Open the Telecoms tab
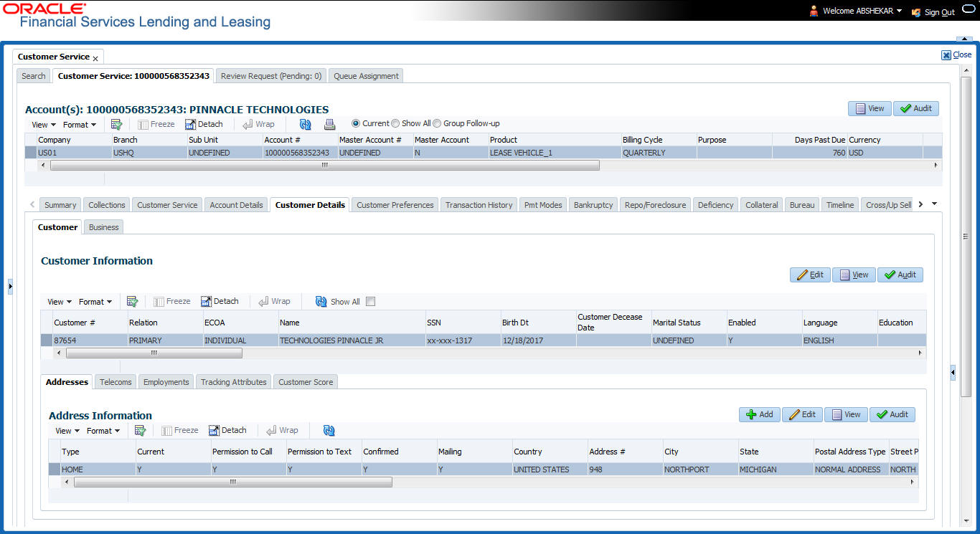The width and height of the screenshot is (980, 534). click(116, 382)
